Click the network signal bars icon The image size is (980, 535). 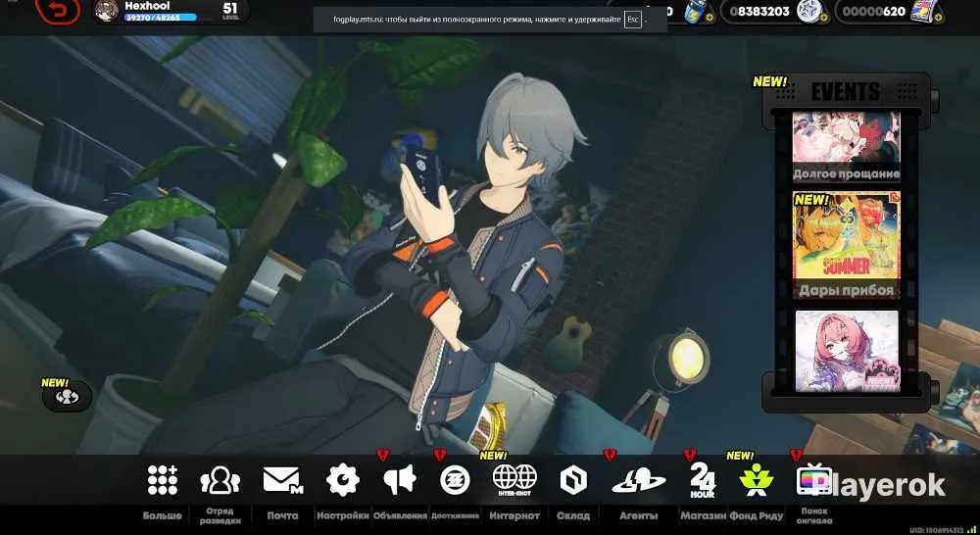[x=970, y=530]
